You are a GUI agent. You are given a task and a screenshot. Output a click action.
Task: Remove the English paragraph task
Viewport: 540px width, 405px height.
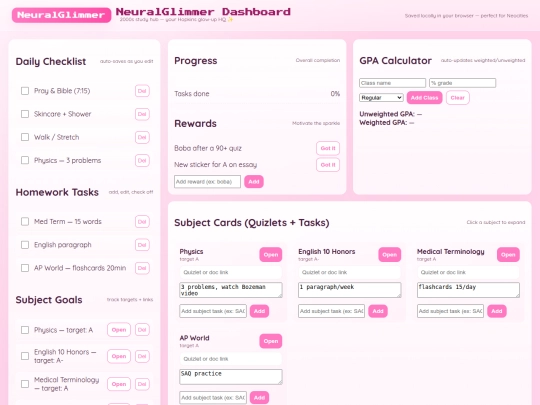(x=142, y=245)
